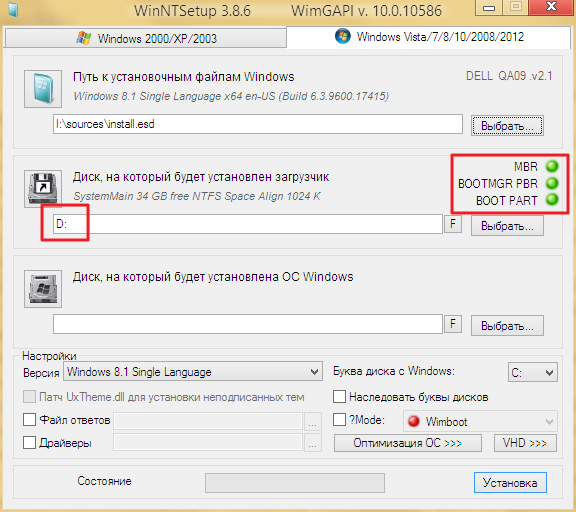Click the F format button for installation drive
This screenshot has width=576, height=512.
[x=453, y=324]
